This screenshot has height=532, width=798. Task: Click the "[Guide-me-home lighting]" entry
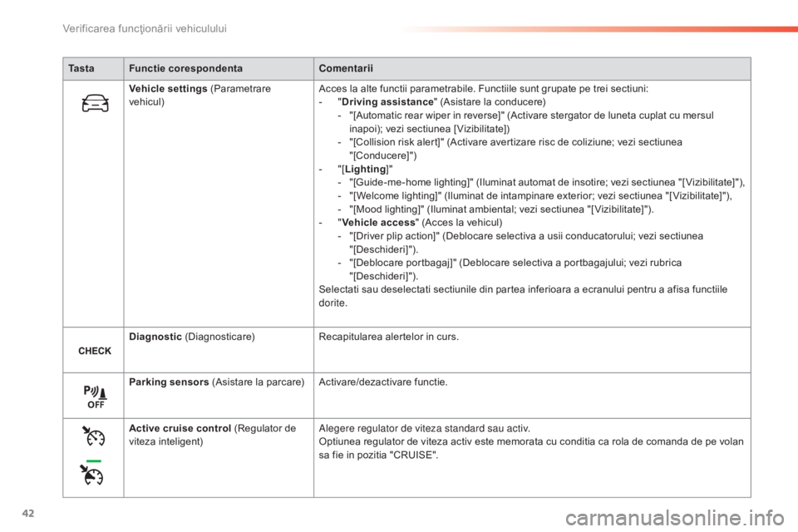(x=411, y=182)
